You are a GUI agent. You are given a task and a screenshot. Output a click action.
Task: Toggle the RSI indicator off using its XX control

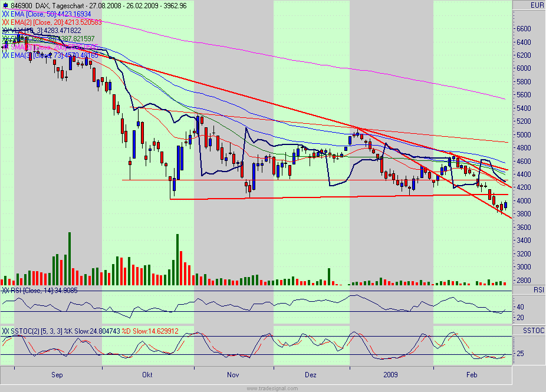[5, 289]
